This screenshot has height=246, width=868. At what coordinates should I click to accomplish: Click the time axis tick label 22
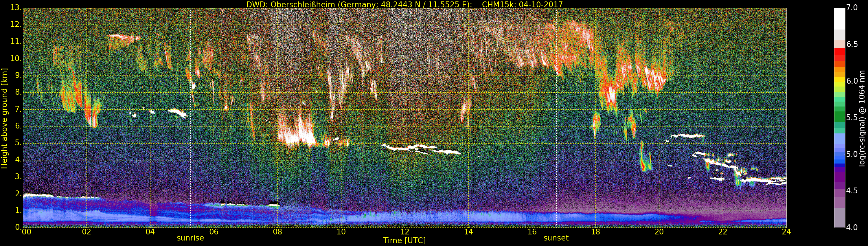[x=723, y=232]
